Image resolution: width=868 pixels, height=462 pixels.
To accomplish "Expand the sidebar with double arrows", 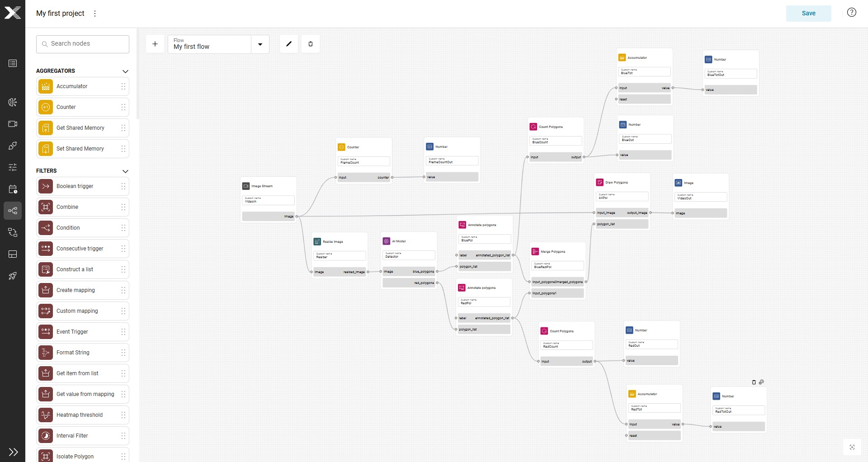I will coord(13,452).
